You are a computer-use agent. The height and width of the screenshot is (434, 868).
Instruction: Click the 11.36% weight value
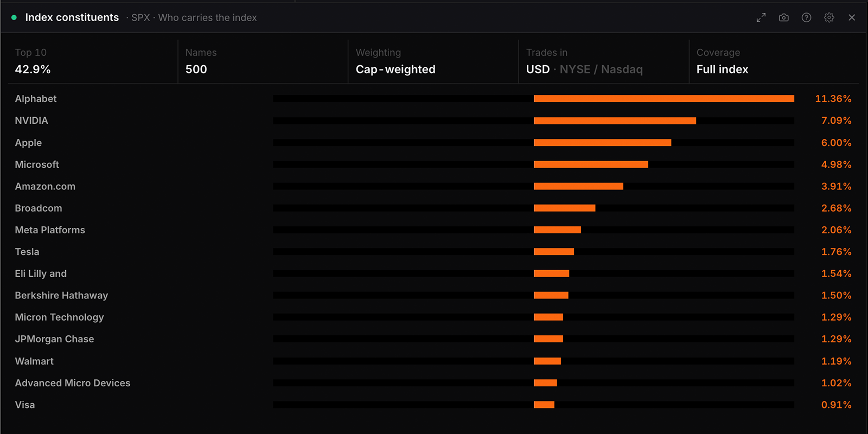coord(833,99)
